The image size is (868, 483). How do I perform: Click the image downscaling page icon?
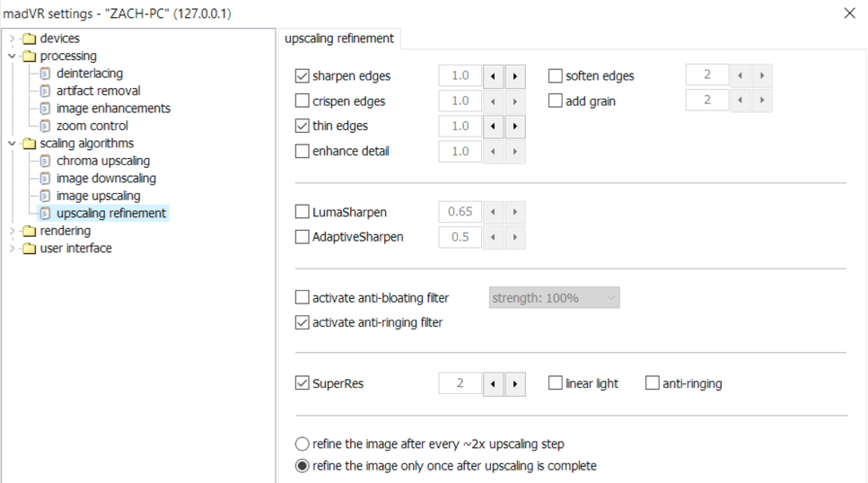pos(45,179)
